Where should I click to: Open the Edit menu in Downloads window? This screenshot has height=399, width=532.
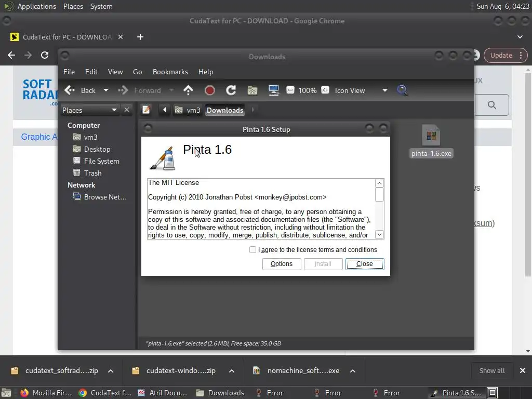(91, 72)
